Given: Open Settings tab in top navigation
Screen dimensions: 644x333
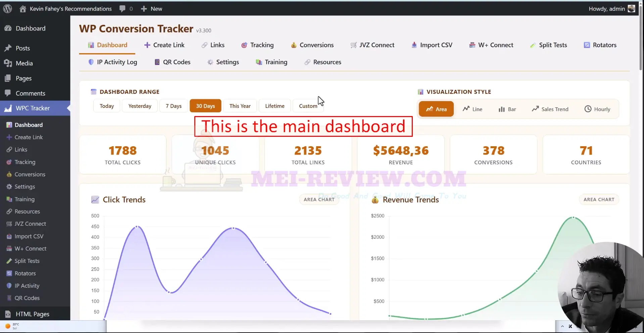Looking at the screenshot, I should click(223, 62).
